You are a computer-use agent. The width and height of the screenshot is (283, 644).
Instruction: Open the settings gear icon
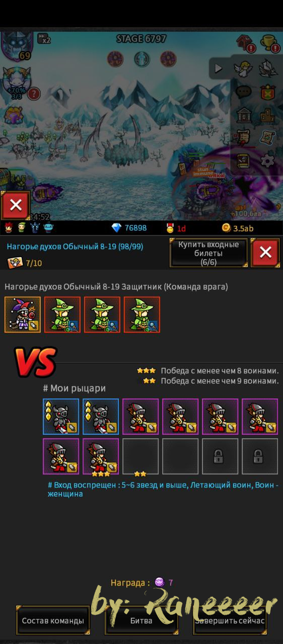coord(267,160)
